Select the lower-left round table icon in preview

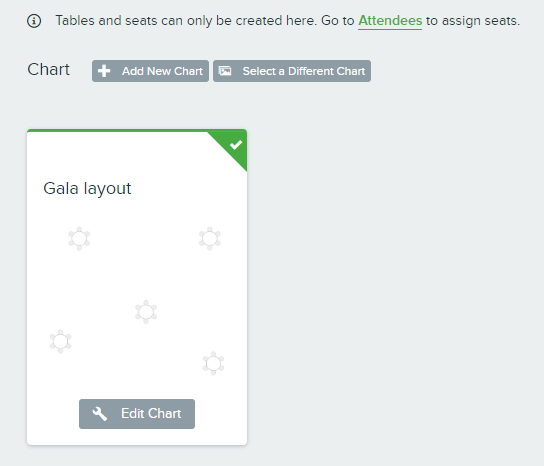tap(60, 341)
